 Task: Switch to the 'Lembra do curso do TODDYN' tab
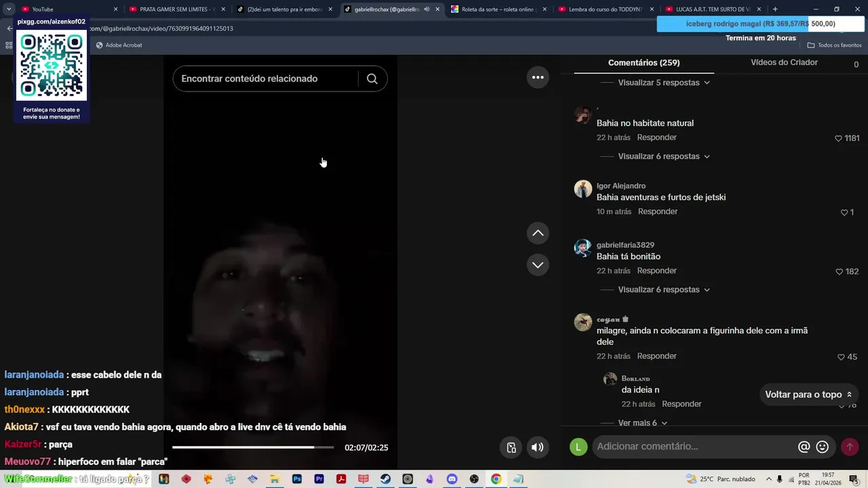coord(605,9)
